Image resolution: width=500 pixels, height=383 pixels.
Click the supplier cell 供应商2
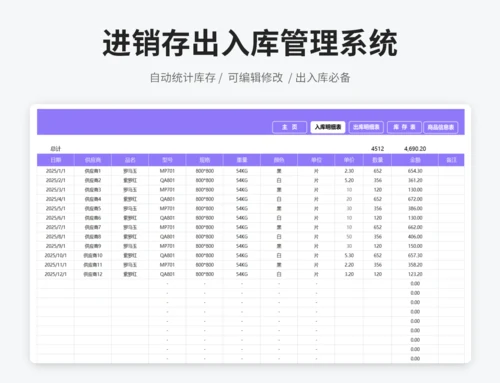93,180
